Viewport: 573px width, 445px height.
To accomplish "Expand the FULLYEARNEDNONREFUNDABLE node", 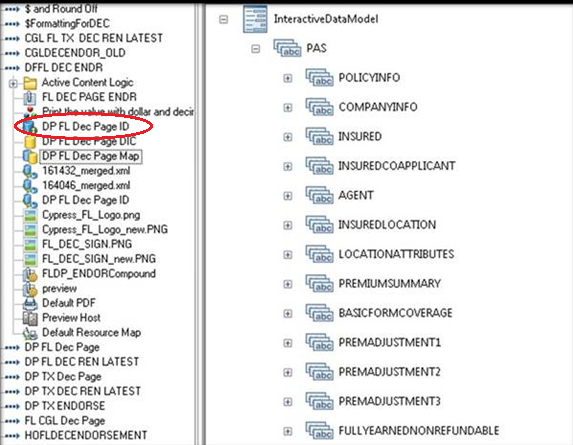I will (x=288, y=431).
